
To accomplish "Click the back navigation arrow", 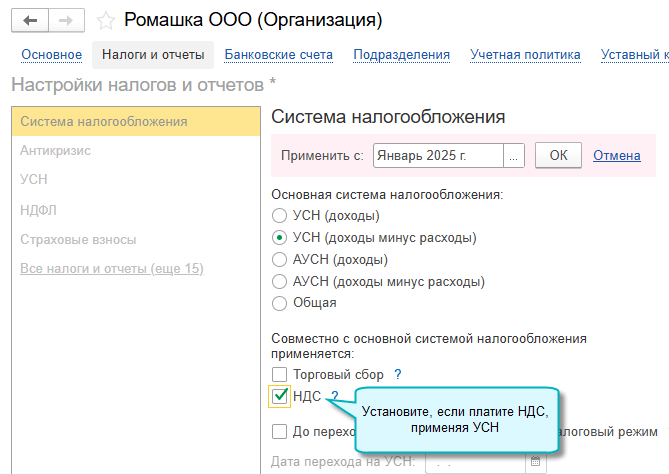I will click(29, 19).
